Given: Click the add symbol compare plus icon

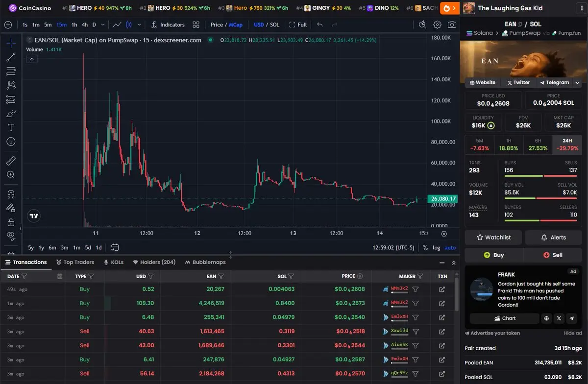Looking at the screenshot, I should point(8,24).
